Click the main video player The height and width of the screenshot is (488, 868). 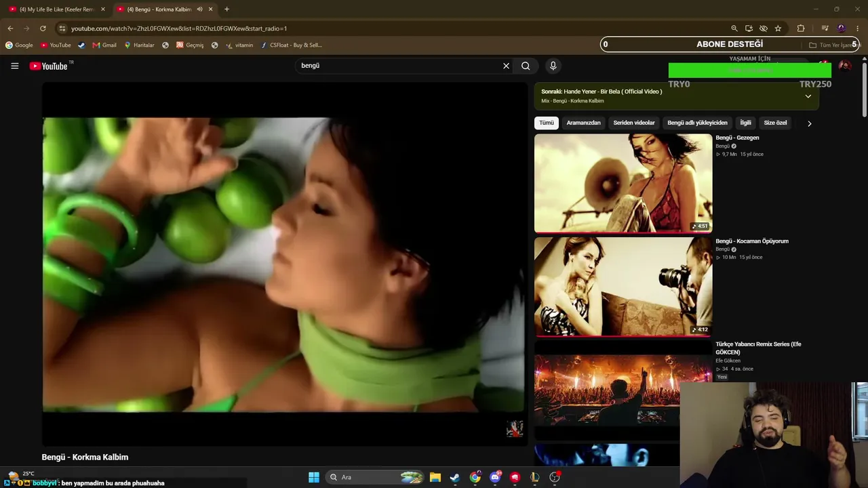283,264
